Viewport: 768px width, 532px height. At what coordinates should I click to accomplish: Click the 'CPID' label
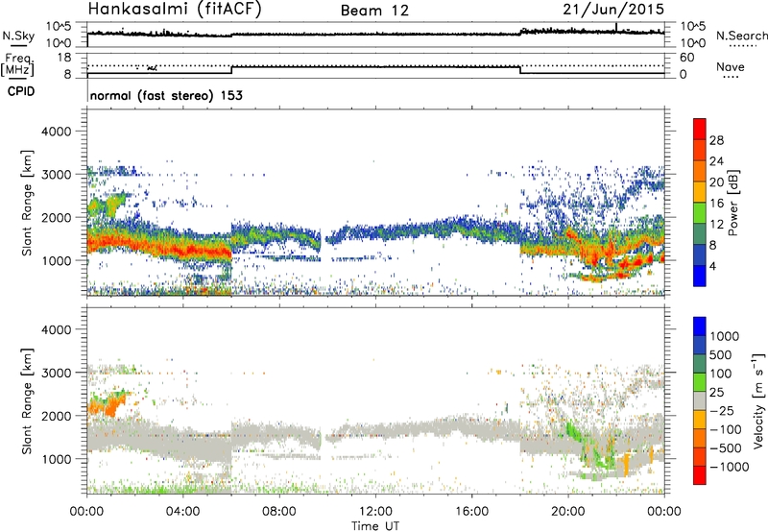coord(21,91)
